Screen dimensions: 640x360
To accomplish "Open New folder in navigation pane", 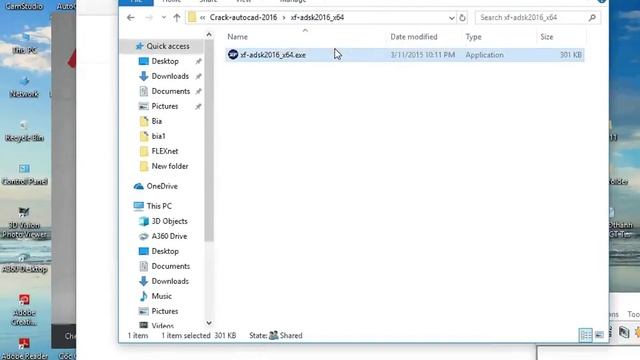I will (x=169, y=166).
